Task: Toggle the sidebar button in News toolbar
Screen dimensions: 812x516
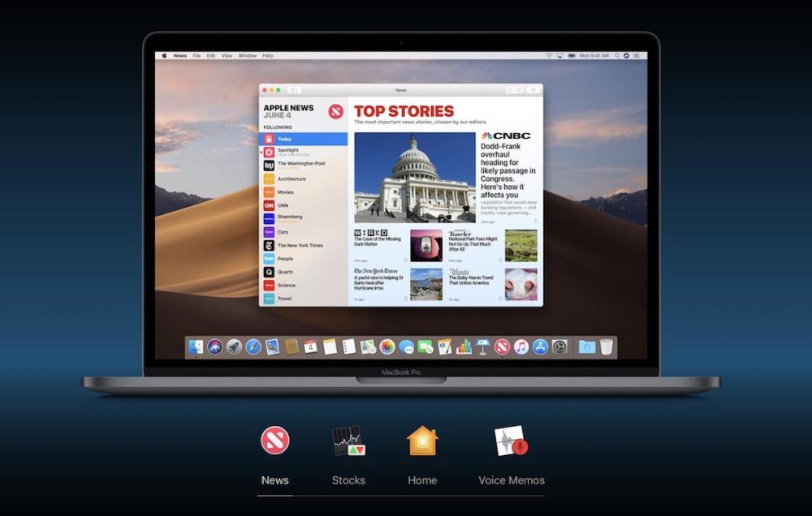Action: coord(294,90)
